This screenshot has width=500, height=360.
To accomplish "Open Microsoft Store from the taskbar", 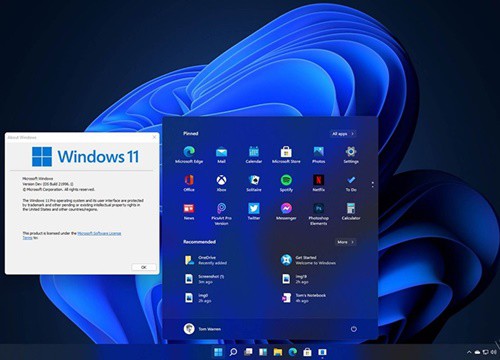I will coord(307,352).
